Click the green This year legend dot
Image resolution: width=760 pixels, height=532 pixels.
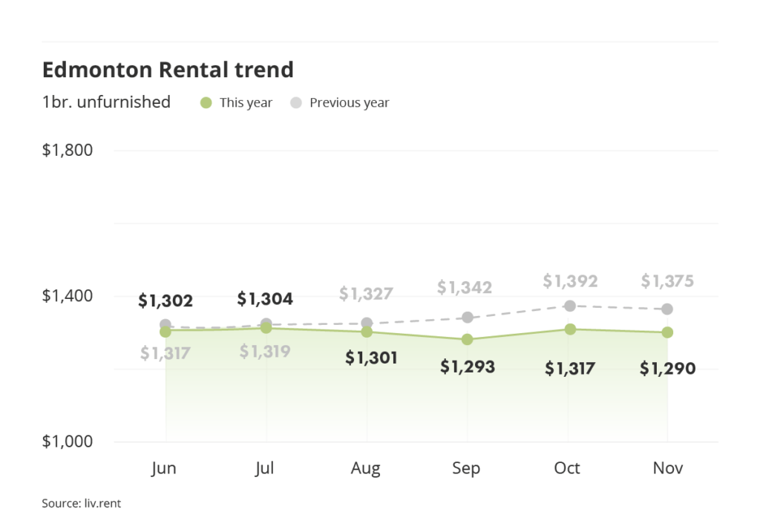point(206,102)
